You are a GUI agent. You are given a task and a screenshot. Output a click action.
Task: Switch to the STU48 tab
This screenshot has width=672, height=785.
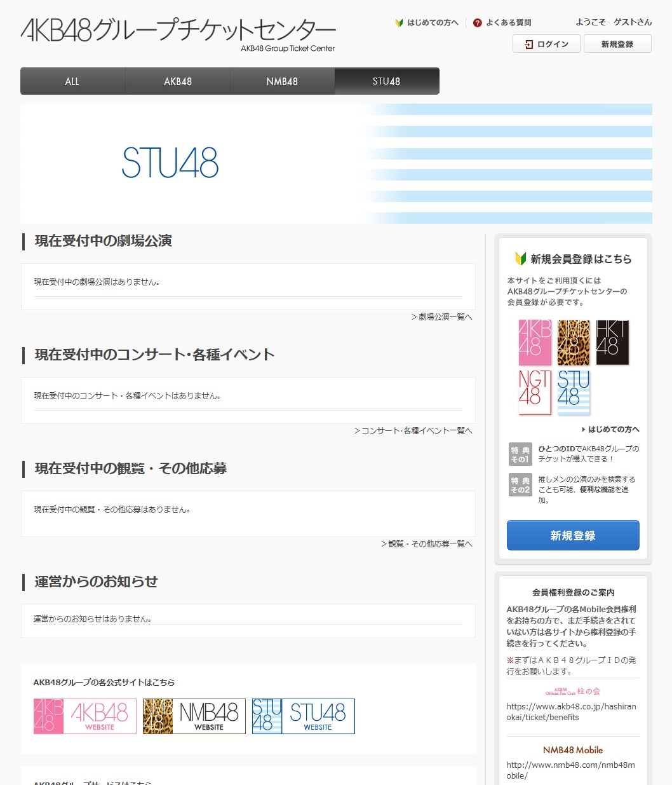coord(387,81)
